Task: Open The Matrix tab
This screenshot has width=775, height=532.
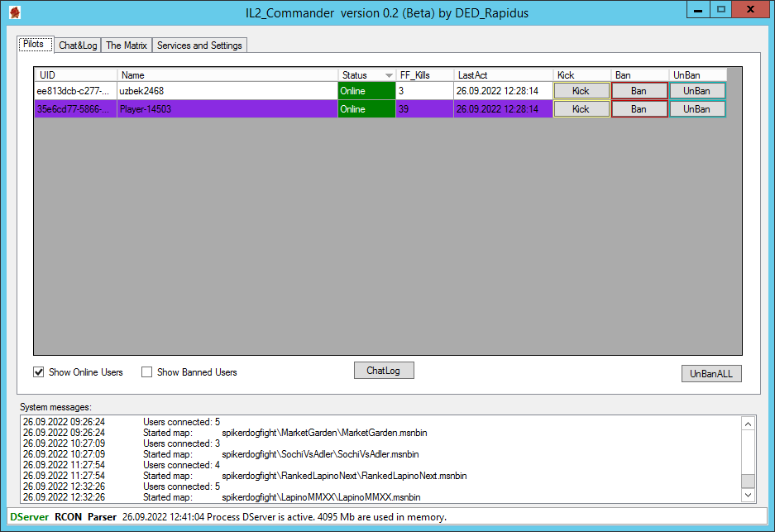Action: click(127, 46)
